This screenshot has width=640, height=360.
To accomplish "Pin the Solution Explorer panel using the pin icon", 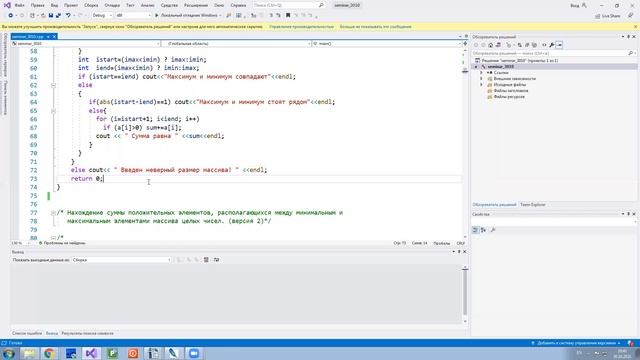I will (629, 37).
